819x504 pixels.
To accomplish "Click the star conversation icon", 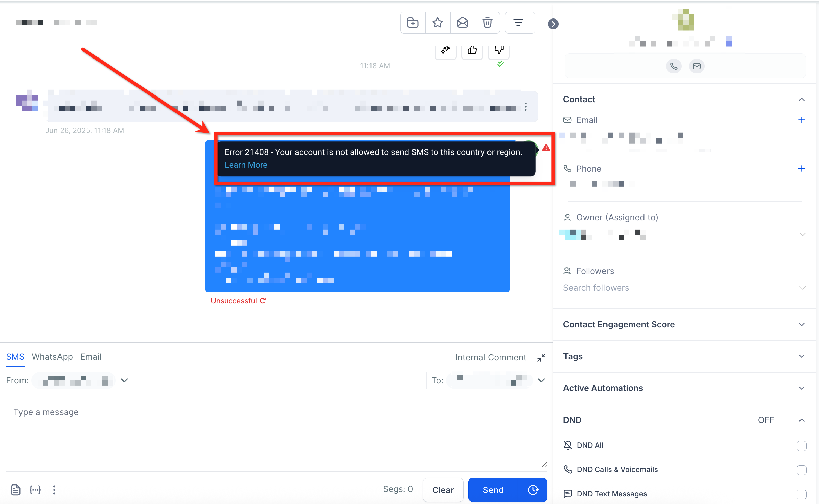I will pos(437,23).
